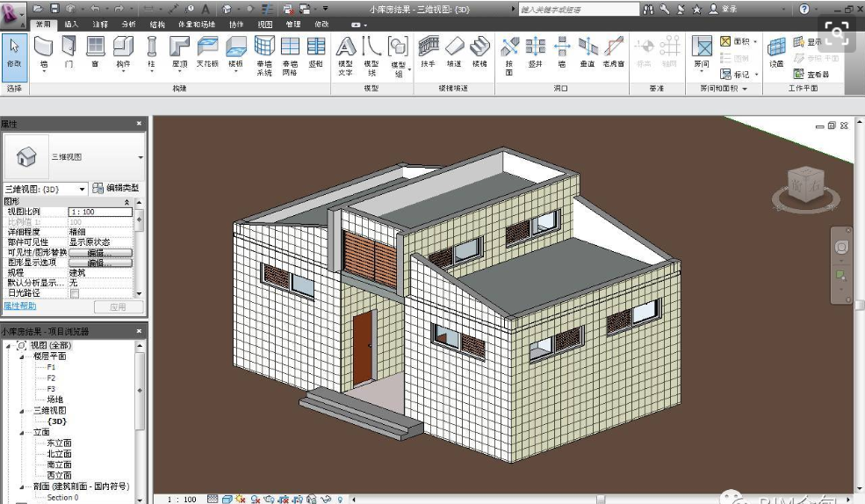Viewport: 865px width, 504px height.
Task: Open the 注释 ribbon tab
Action: click(100, 25)
